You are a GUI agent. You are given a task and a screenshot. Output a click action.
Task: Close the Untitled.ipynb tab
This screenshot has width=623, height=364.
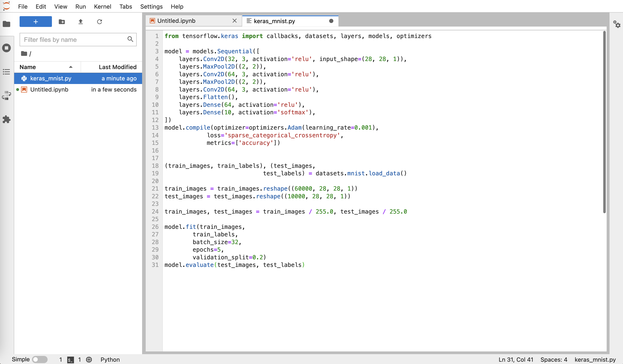(x=235, y=21)
